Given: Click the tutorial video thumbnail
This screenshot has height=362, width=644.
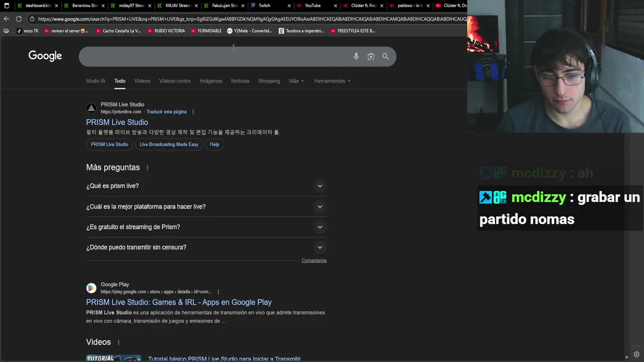Looking at the screenshot, I should point(113,358).
